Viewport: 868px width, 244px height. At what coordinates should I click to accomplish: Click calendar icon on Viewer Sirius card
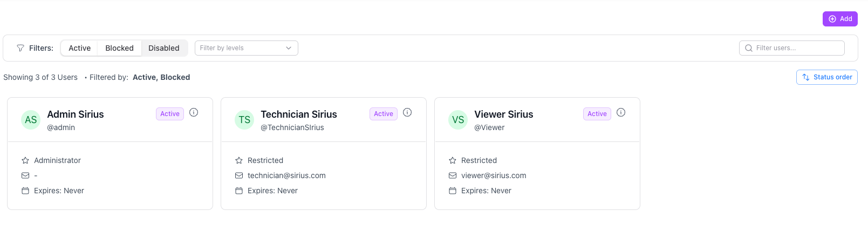[x=453, y=191]
